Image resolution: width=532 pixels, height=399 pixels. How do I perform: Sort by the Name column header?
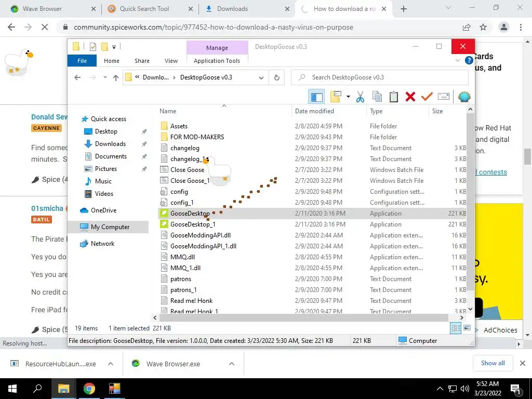click(168, 111)
